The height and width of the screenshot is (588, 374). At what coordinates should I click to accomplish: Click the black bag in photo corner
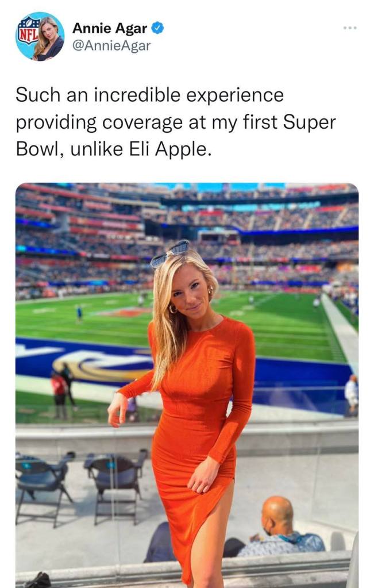38,580
